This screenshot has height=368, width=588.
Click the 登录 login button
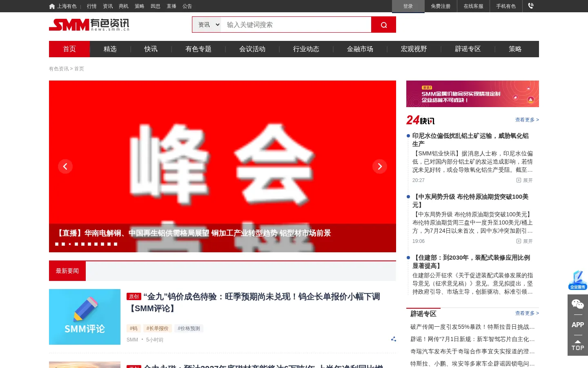(x=408, y=6)
